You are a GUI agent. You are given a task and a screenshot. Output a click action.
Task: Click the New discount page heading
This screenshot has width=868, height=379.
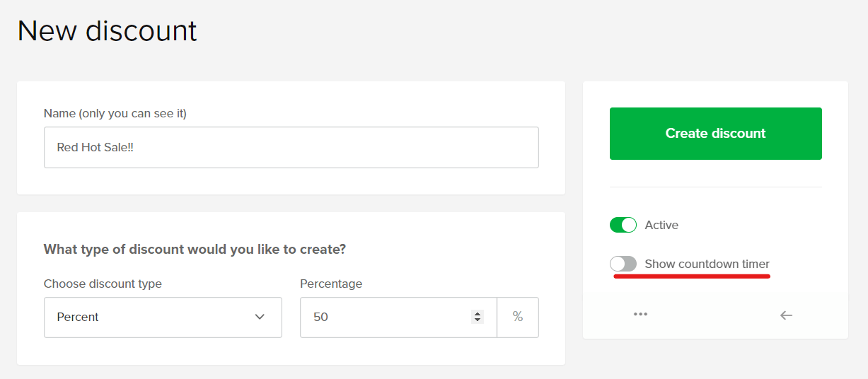[108, 31]
